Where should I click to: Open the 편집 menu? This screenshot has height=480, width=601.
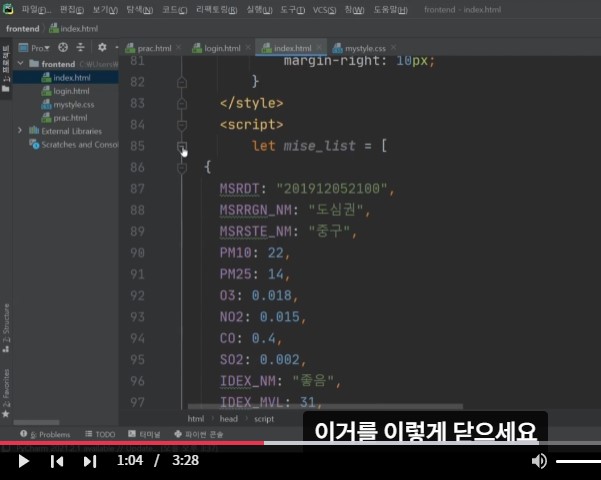point(72,10)
